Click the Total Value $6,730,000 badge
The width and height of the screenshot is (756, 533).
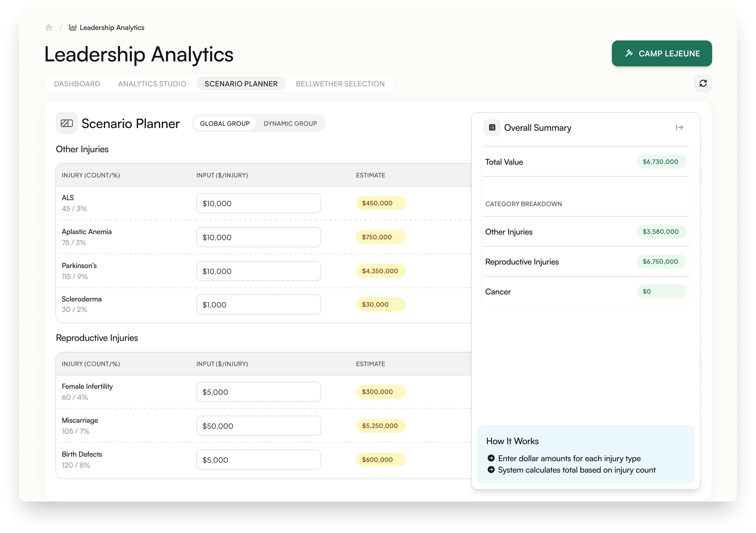661,162
